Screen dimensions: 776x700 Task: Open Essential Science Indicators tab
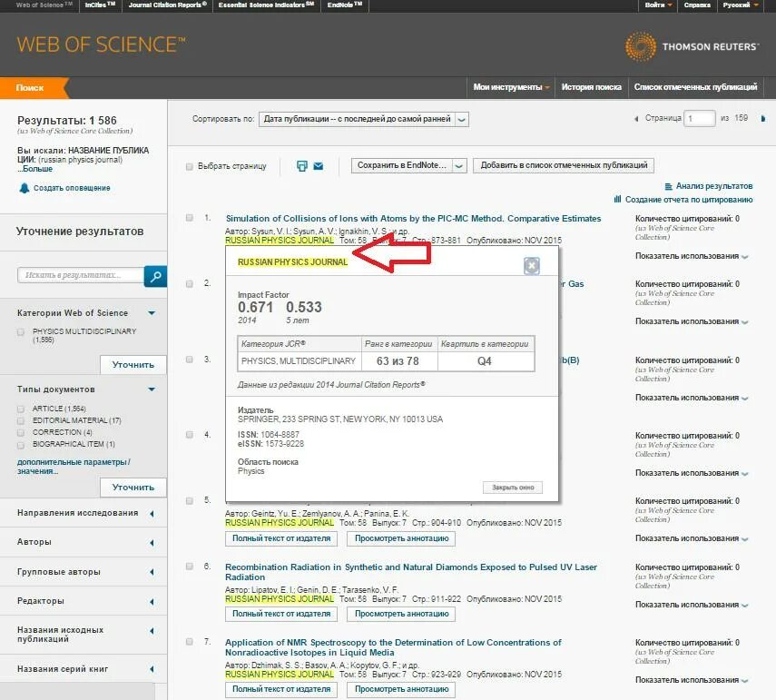tap(266, 5)
